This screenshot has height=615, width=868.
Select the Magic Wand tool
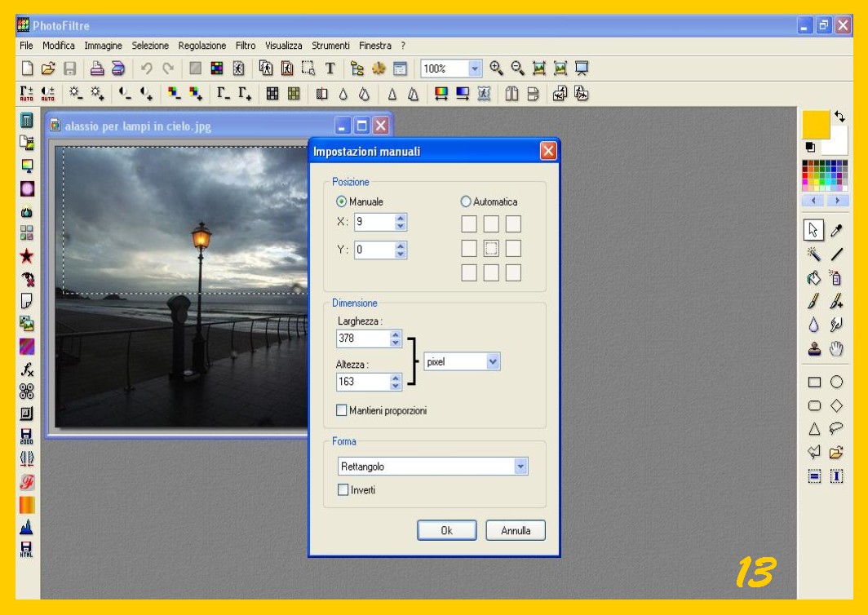pyautogui.click(x=813, y=254)
